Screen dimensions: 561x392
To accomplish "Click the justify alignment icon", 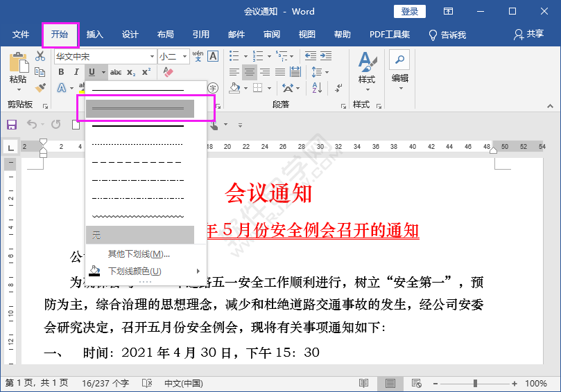I will coord(280,72).
